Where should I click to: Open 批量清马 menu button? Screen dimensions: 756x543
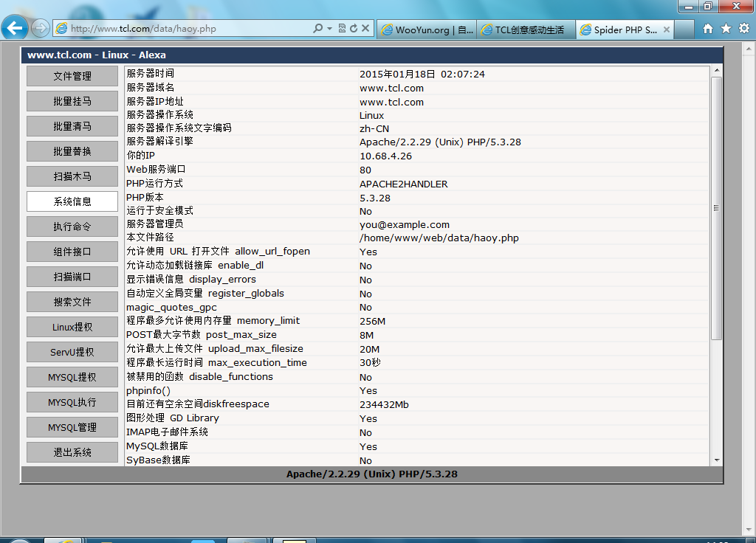[72, 126]
